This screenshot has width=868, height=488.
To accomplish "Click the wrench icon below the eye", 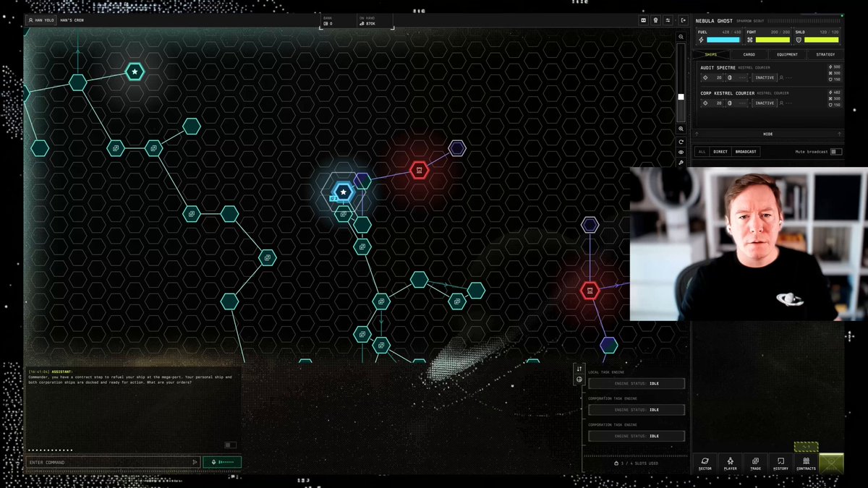I will [681, 163].
